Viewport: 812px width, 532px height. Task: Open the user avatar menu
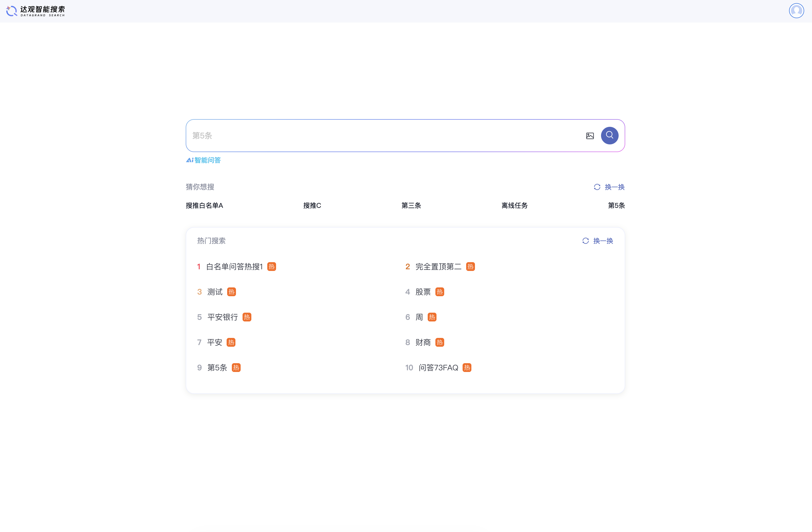796,11
